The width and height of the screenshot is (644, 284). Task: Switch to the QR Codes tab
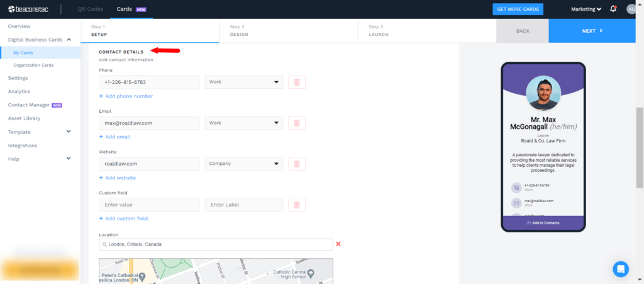click(x=91, y=9)
